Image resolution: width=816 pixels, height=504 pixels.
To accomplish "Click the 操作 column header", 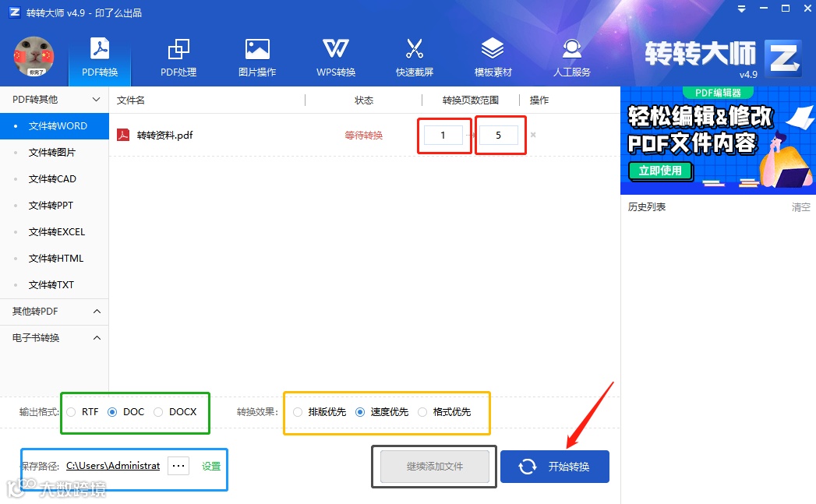I will (x=539, y=100).
